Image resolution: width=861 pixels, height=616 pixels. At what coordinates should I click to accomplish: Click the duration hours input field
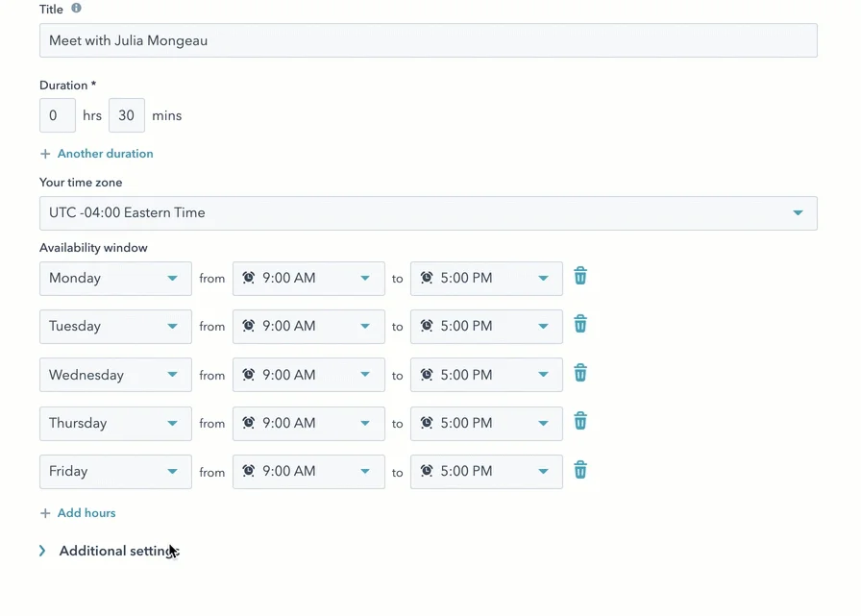point(58,115)
